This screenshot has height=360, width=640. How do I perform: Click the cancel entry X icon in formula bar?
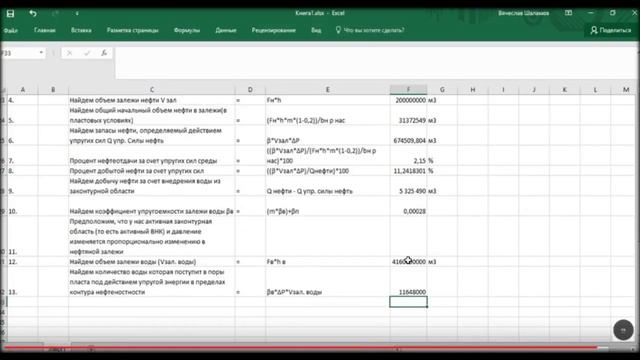click(69, 53)
